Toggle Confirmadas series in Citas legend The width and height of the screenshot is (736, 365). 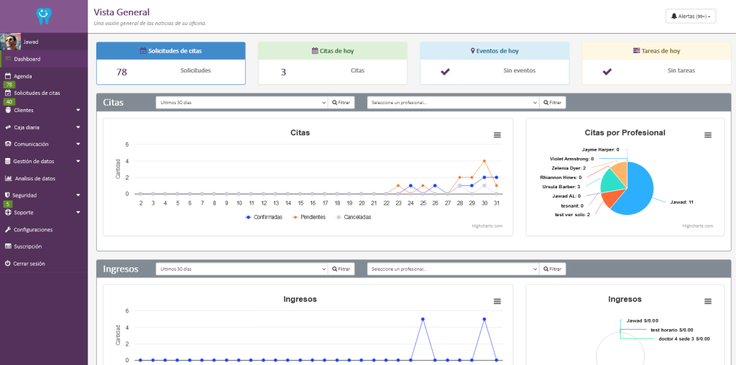pyautogui.click(x=264, y=217)
